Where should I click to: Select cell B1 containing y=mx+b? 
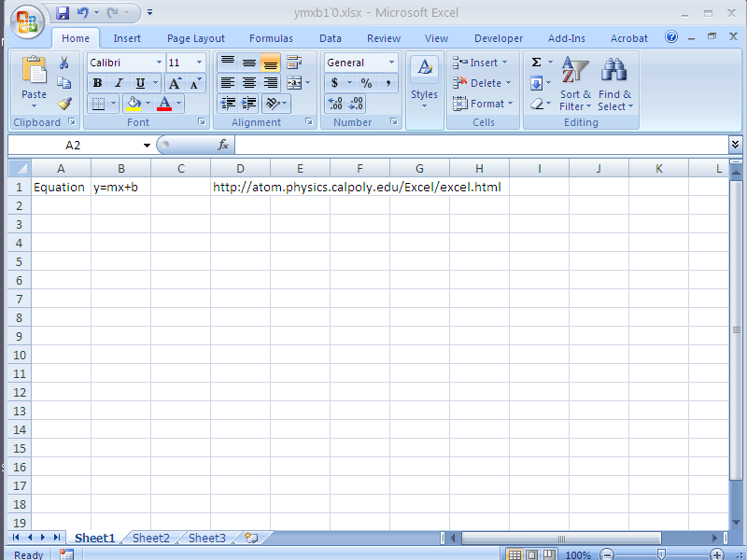(120, 187)
